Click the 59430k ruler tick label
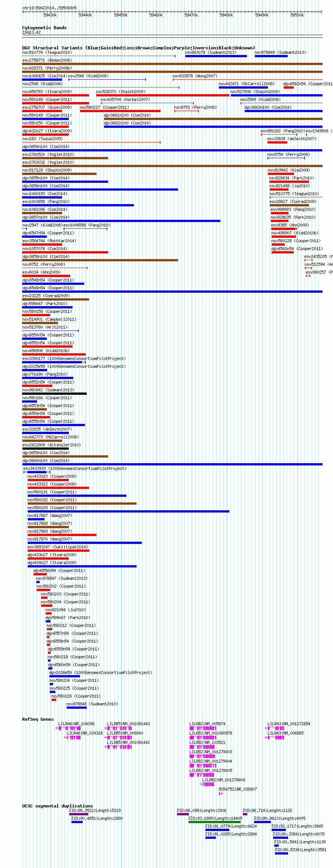Image resolution: width=333 pixels, height=868 pixels. coord(50,15)
